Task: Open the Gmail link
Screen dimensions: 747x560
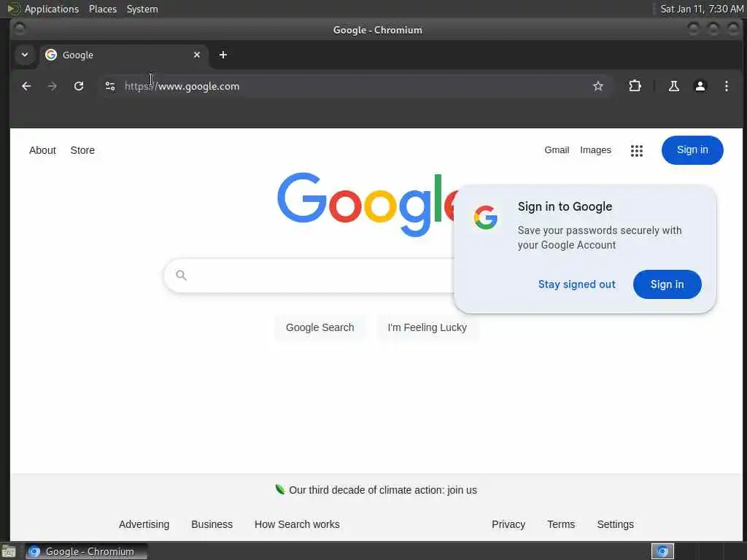Action: tap(557, 150)
